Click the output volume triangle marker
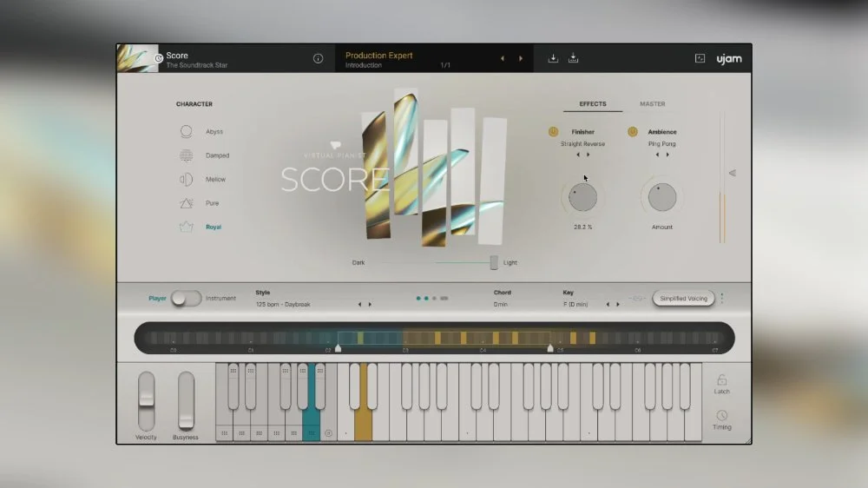The image size is (868, 488). point(733,173)
